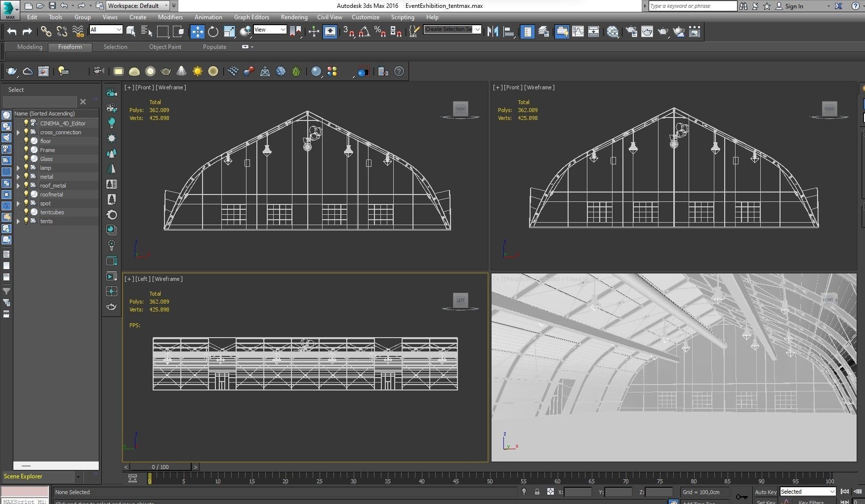Activate the Select and Rotate tool
Image resolution: width=865 pixels, height=504 pixels.
pyautogui.click(x=213, y=32)
